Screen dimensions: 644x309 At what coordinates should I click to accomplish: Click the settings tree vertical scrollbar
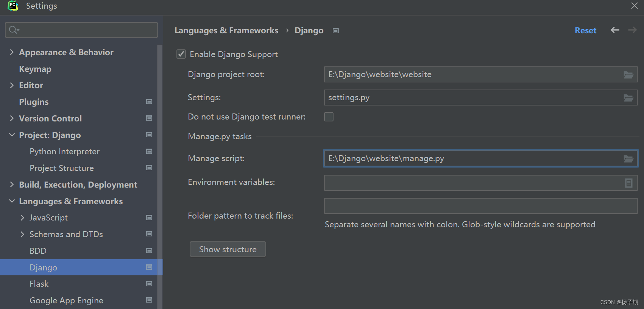pyautogui.click(x=160, y=177)
